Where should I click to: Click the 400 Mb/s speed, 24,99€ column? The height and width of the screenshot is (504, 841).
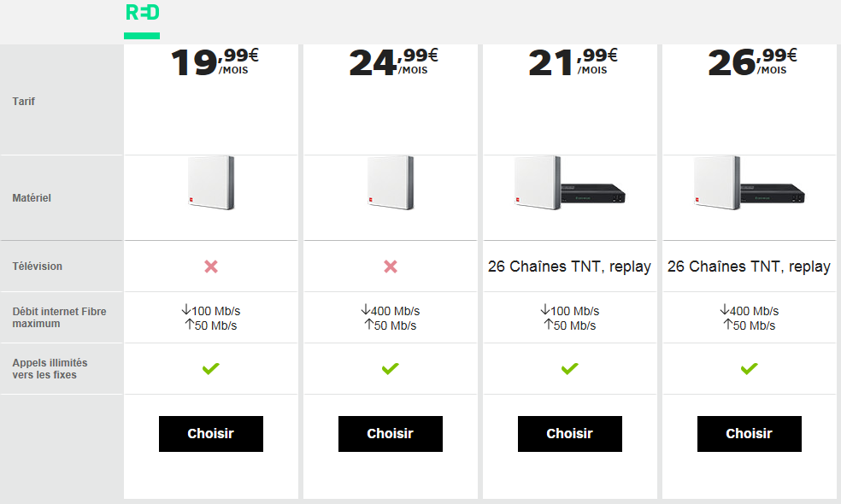coord(391,311)
